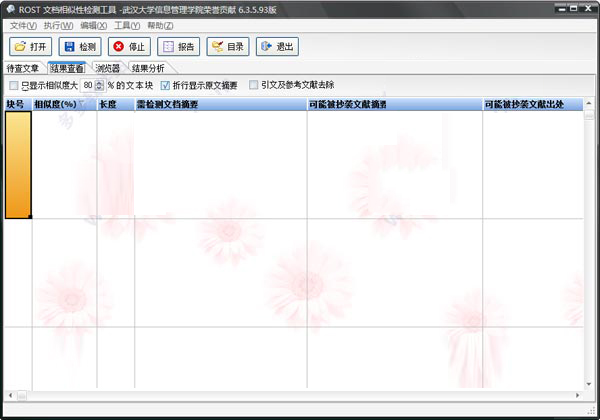Screen dimensions: 600x420
Task: Minimize the ROST window
Action: click(562, 8)
